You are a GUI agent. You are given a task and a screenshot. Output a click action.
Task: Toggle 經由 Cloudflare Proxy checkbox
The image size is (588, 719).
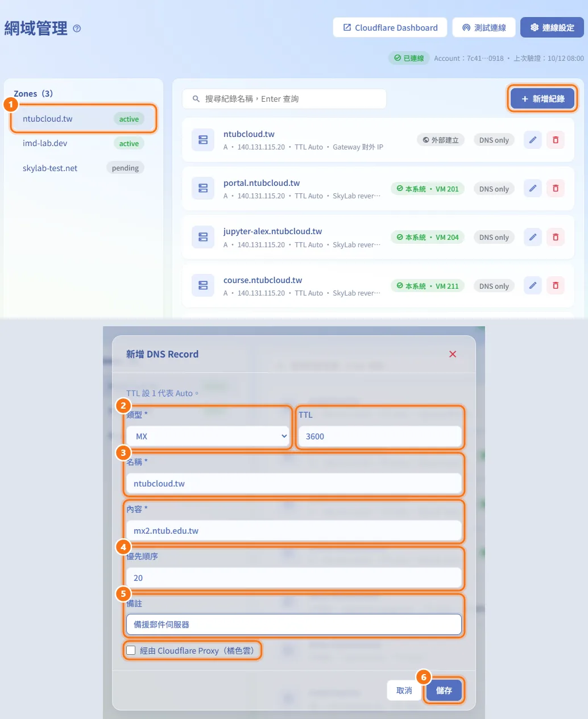tap(131, 650)
